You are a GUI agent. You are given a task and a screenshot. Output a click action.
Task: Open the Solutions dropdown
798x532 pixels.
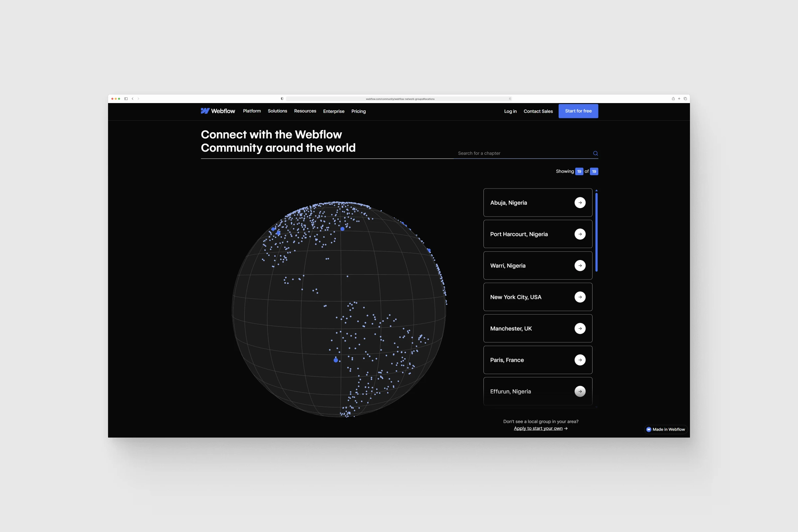pyautogui.click(x=277, y=111)
